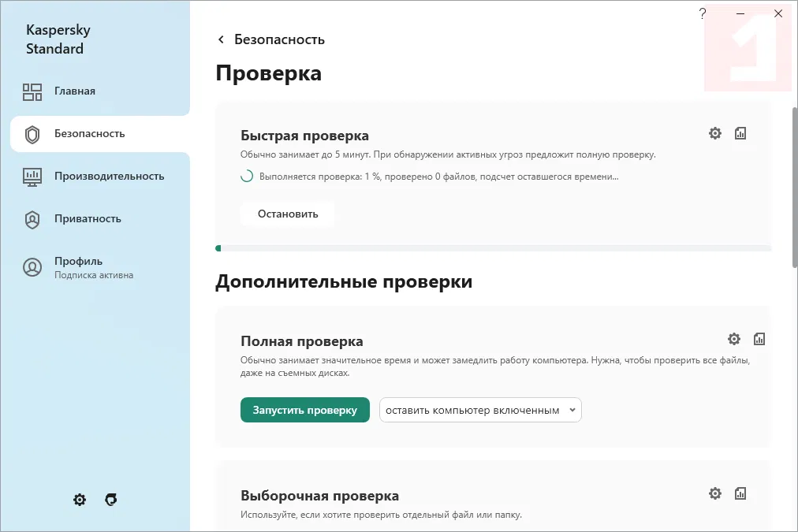View the report for Полная проверка

pos(759,339)
